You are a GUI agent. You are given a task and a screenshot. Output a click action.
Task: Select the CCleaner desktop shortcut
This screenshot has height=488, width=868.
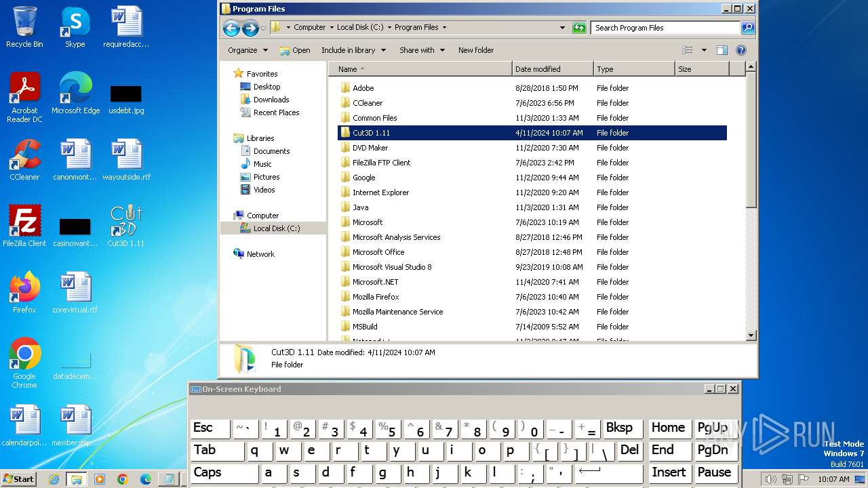click(24, 160)
